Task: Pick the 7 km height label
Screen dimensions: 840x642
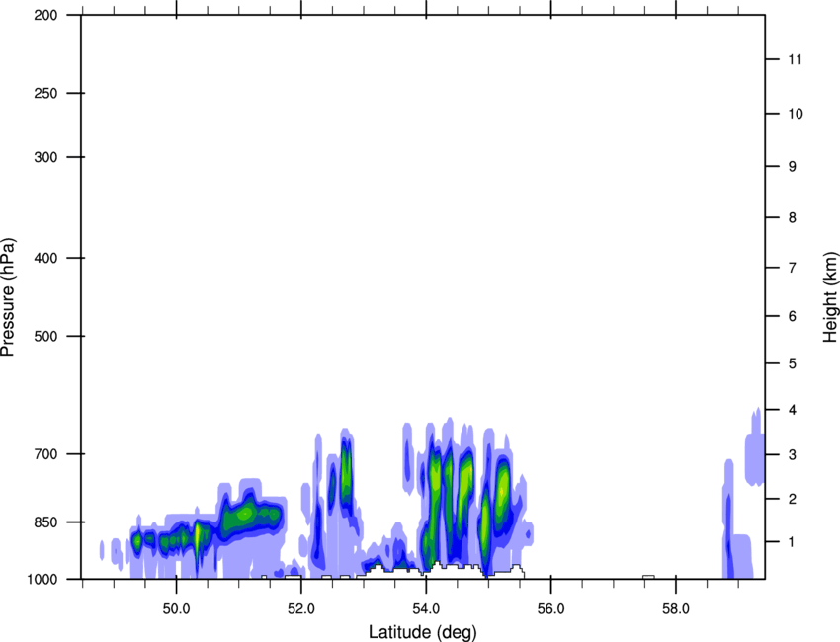Action: click(793, 268)
